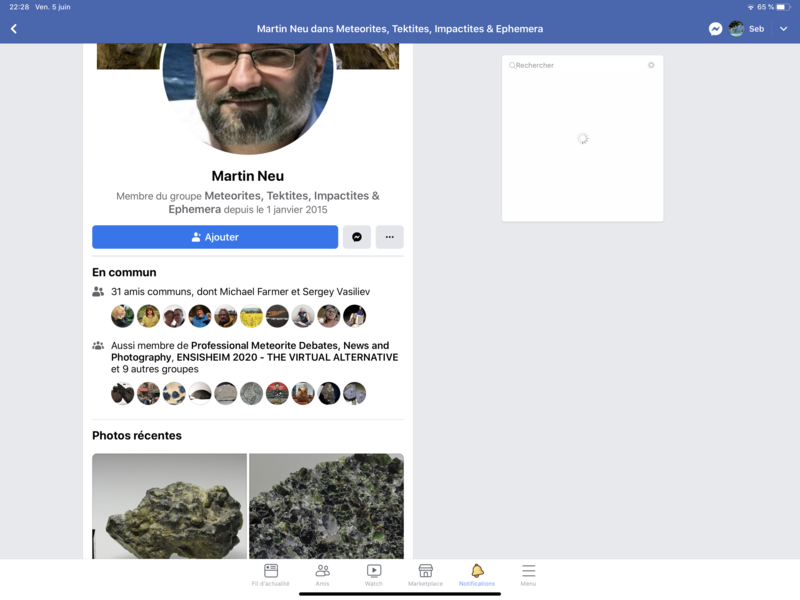Open the Fil d'actualité tab

click(270, 575)
